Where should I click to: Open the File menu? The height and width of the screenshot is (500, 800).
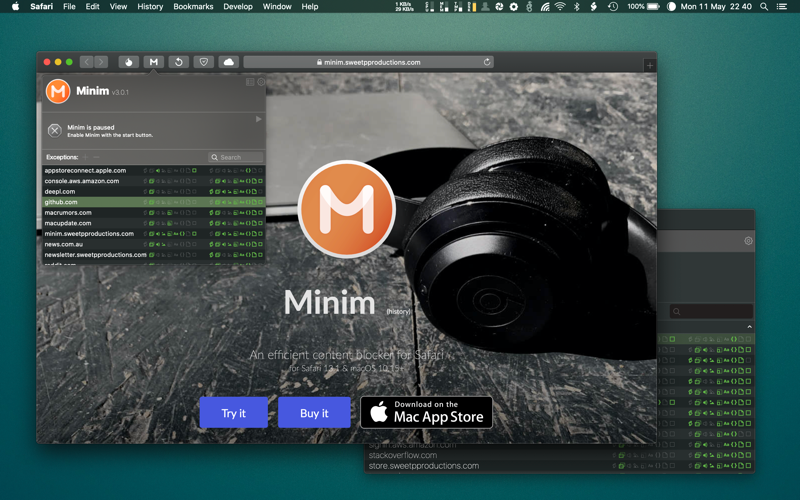click(x=69, y=6)
